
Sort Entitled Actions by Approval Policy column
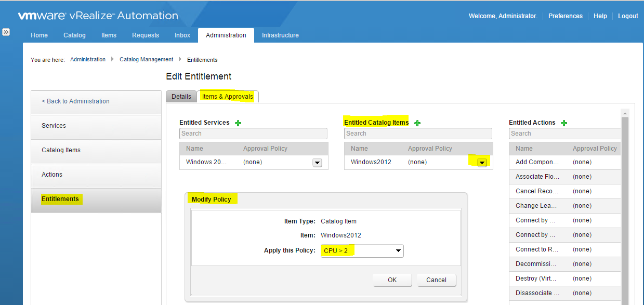pyautogui.click(x=595, y=149)
